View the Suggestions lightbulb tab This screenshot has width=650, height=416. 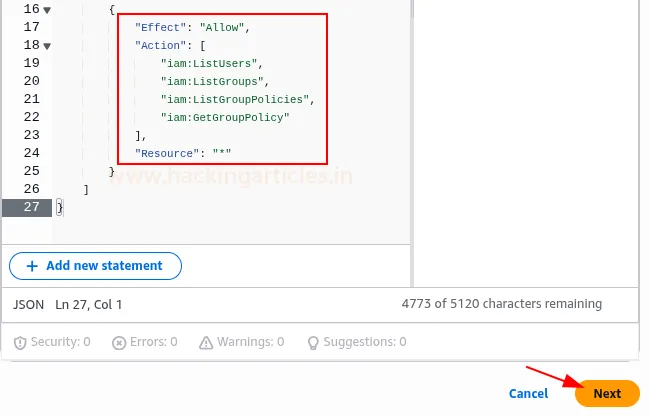(313, 342)
